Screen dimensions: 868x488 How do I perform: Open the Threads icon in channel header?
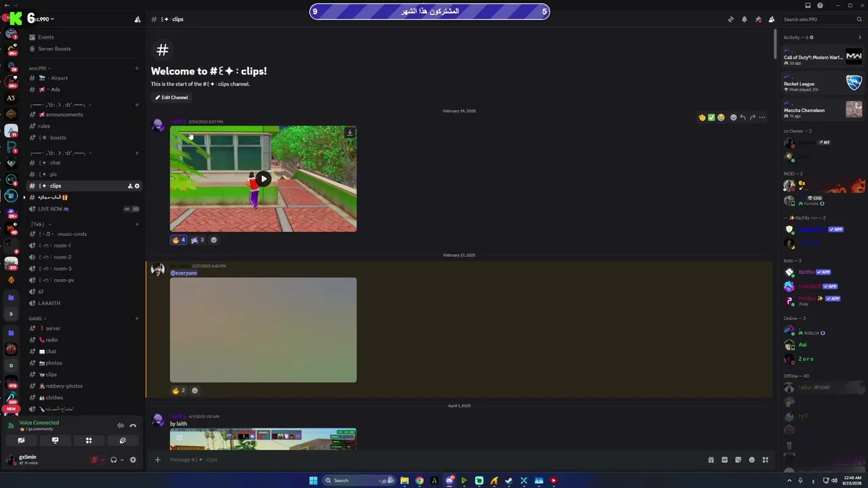coord(730,19)
